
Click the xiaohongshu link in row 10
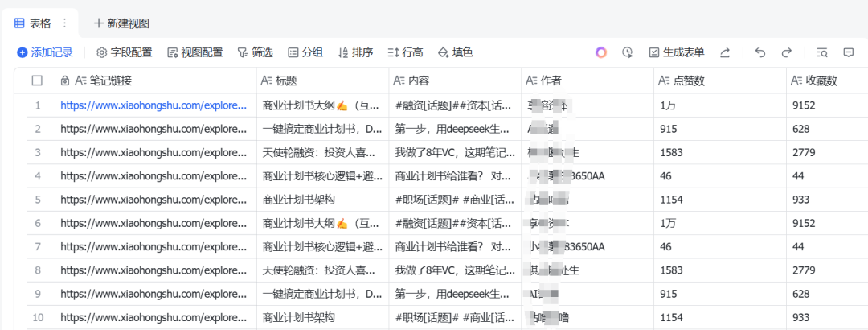coord(154,318)
